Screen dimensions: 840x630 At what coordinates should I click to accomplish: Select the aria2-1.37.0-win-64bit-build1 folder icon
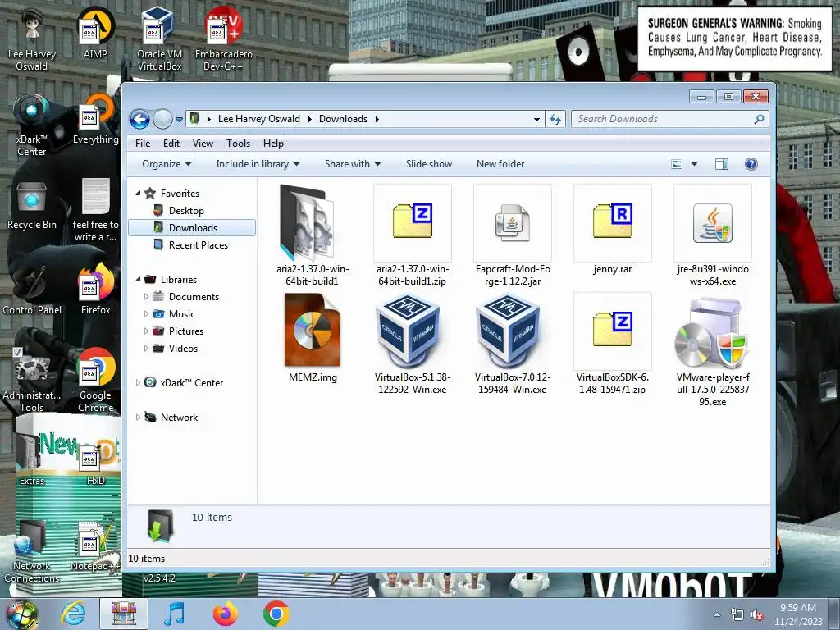coord(308,222)
